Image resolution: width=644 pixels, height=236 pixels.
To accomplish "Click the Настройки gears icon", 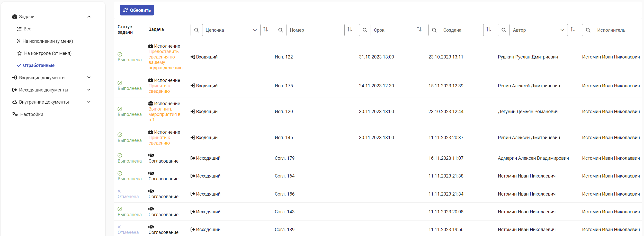I will 15,114.
